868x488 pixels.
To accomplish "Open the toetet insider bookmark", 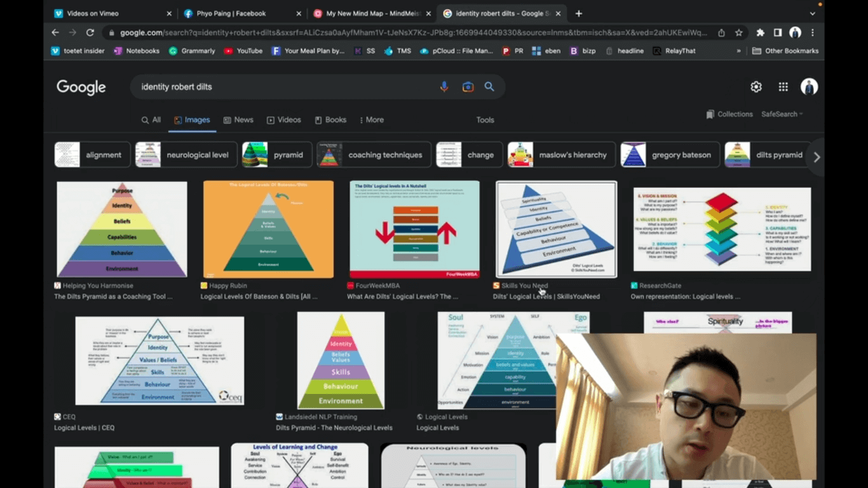I will [78, 51].
